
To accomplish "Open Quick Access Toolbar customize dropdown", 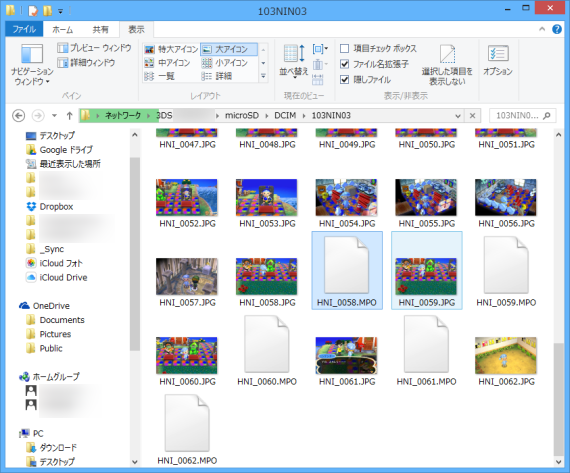I will coord(60,12).
